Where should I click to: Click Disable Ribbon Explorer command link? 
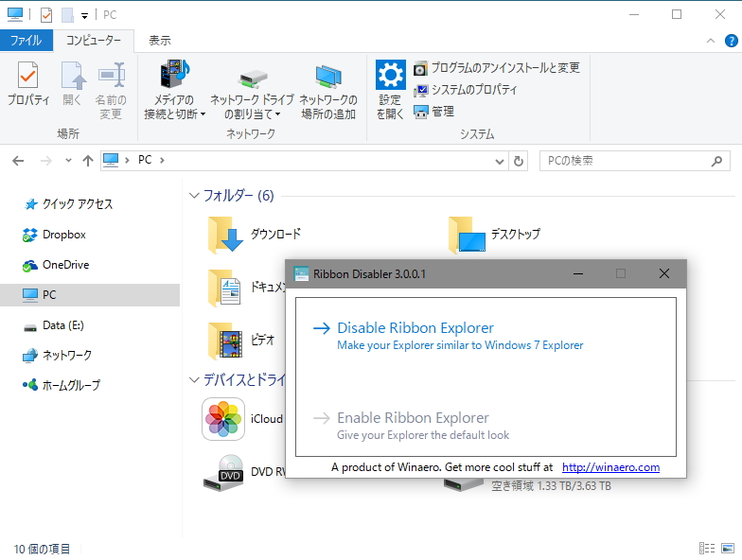[449, 336]
